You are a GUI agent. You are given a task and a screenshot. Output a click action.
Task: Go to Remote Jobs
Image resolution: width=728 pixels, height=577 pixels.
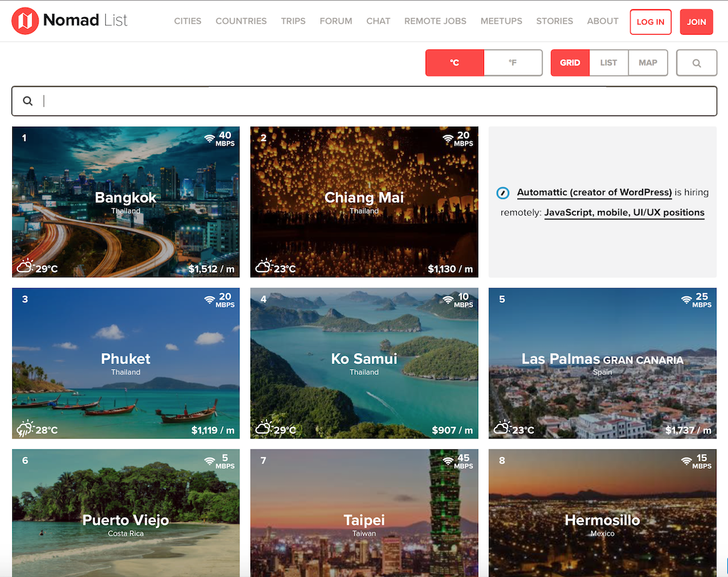click(x=435, y=21)
